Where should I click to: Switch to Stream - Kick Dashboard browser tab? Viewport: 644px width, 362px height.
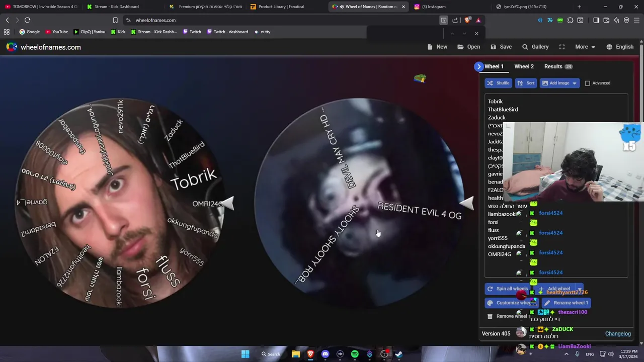point(121,7)
